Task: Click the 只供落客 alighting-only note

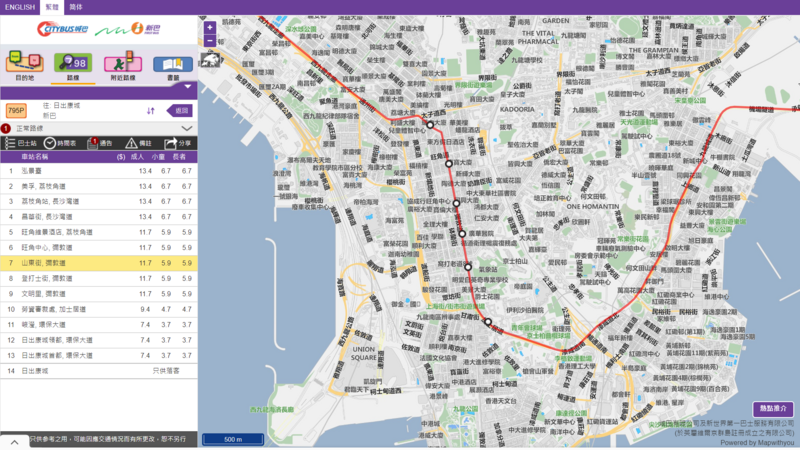Action: tap(166, 371)
